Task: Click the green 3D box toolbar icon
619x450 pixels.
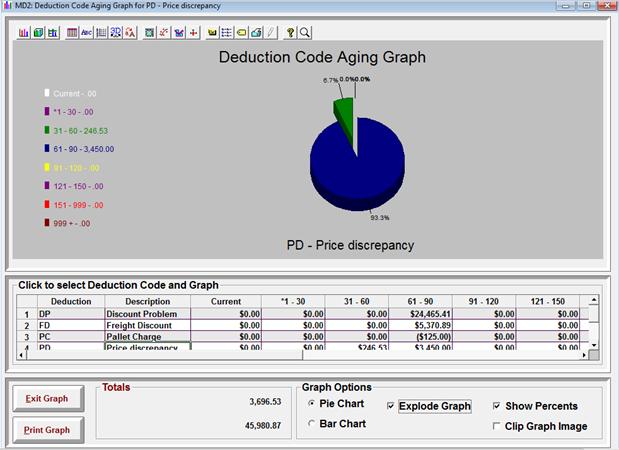Action: (x=38, y=32)
